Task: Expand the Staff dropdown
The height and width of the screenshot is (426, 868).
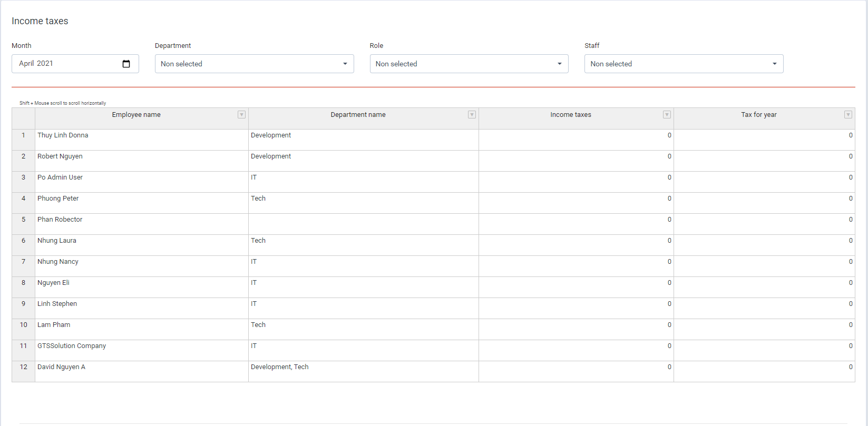Action: pyautogui.click(x=684, y=64)
